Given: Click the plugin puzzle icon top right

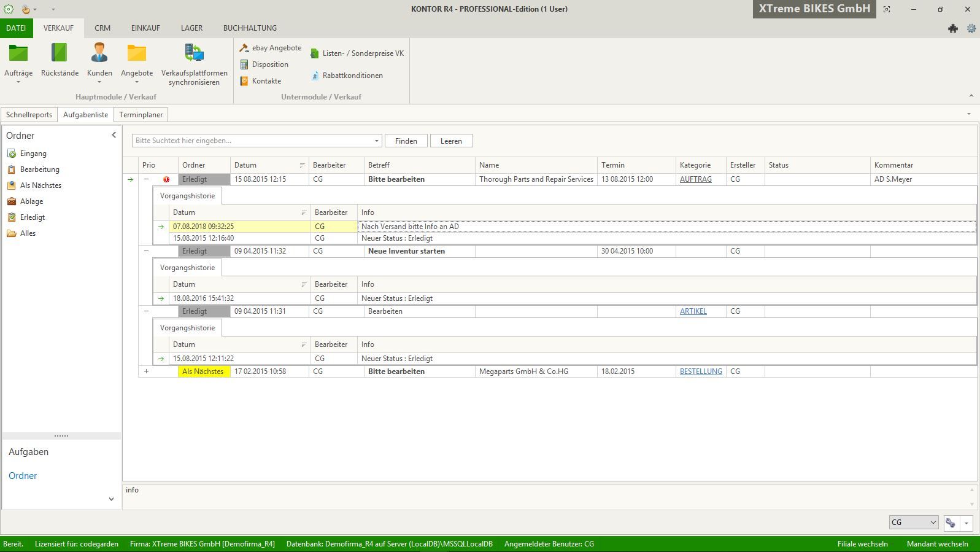Looking at the screenshot, I should pyautogui.click(x=953, y=28).
